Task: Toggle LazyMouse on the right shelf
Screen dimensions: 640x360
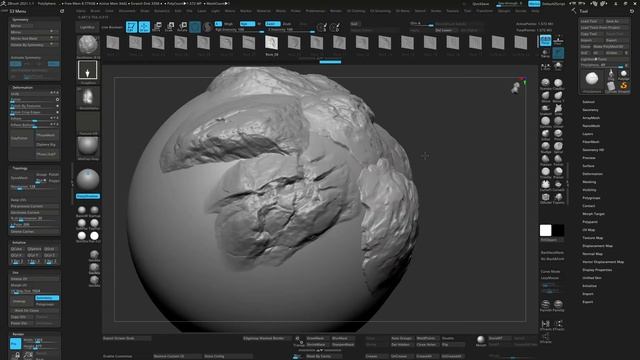Action: pyautogui.click(x=550, y=278)
